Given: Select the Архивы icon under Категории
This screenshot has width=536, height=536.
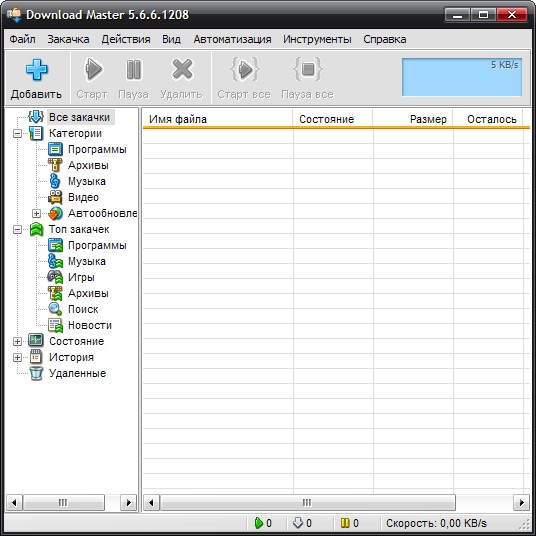Looking at the screenshot, I should (x=55, y=165).
